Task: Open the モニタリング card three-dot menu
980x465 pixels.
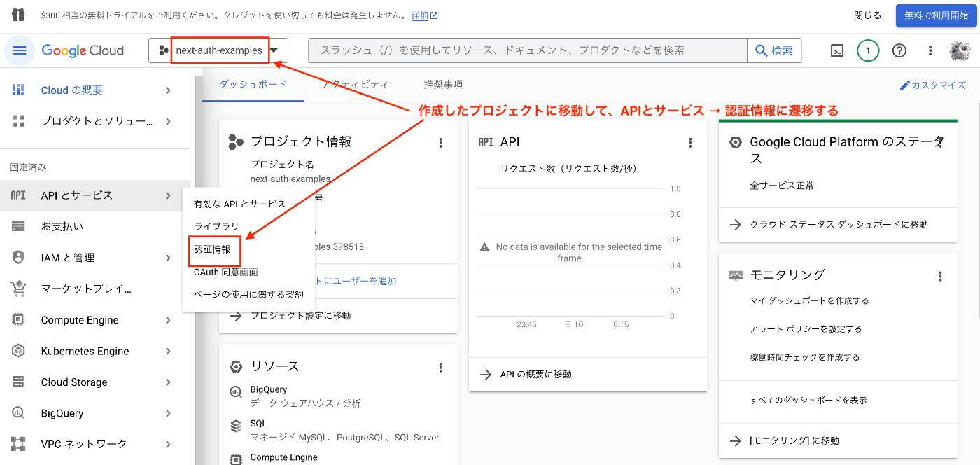Action: (x=940, y=277)
